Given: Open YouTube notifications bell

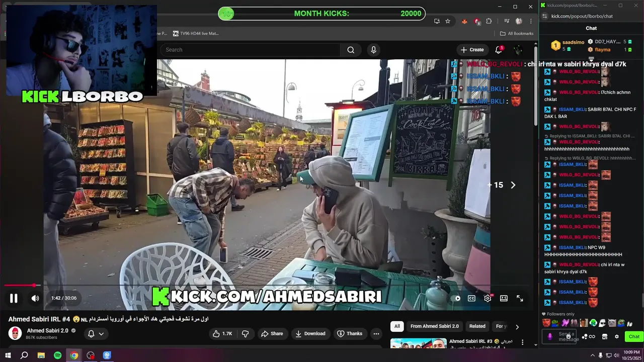Looking at the screenshot, I should pyautogui.click(x=499, y=50).
